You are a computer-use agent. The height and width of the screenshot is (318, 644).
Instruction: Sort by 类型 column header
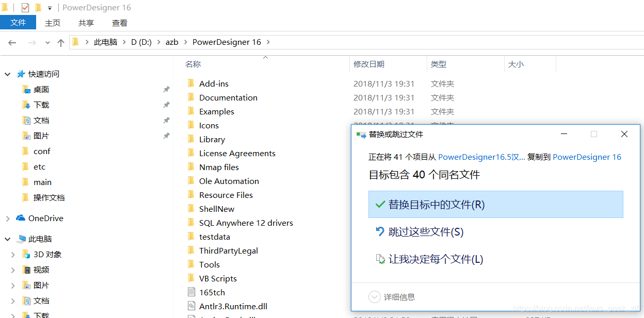tap(439, 64)
